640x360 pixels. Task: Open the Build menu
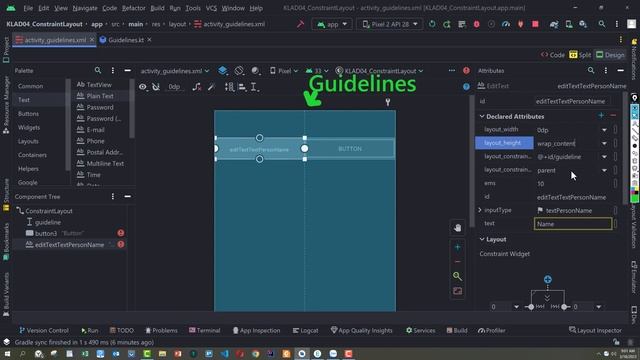pyautogui.click(x=157, y=8)
